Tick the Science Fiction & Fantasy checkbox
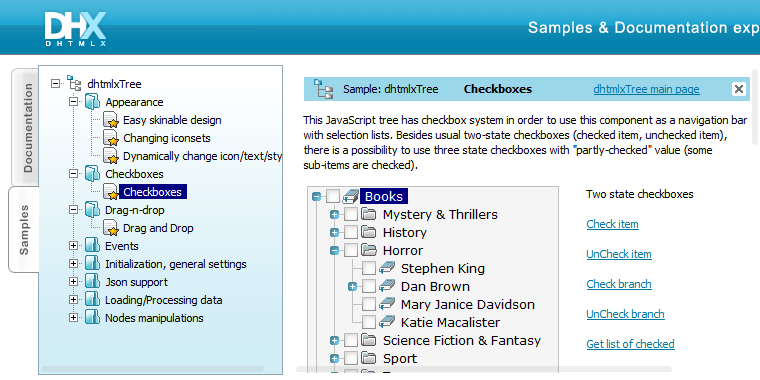760x380 pixels. pos(351,341)
